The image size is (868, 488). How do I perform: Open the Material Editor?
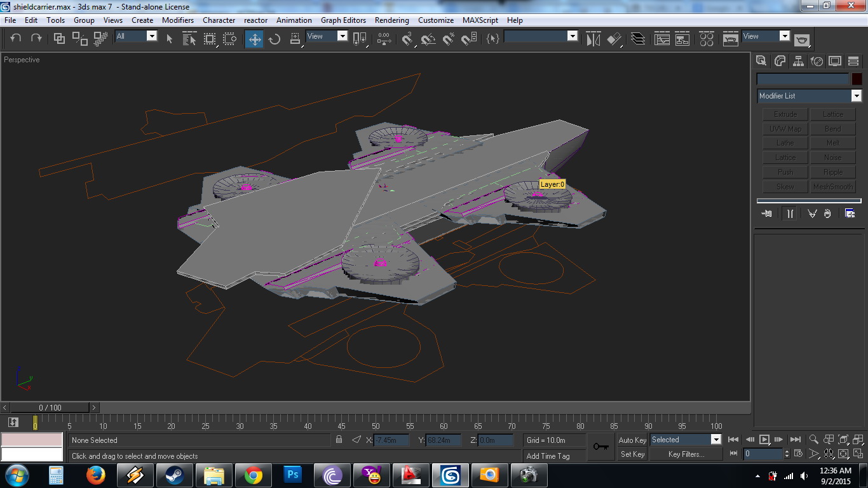[x=707, y=39]
